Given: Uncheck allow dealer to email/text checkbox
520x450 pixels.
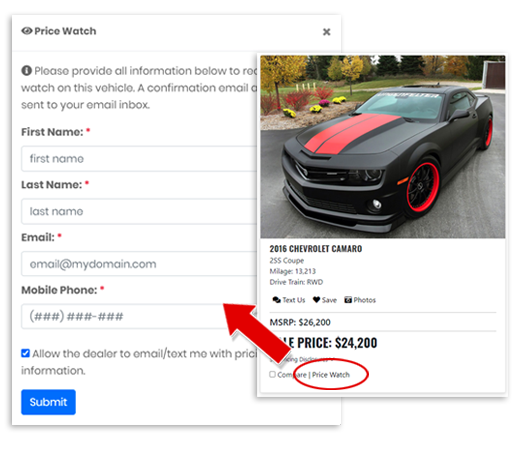Looking at the screenshot, I should pyautogui.click(x=25, y=353).
